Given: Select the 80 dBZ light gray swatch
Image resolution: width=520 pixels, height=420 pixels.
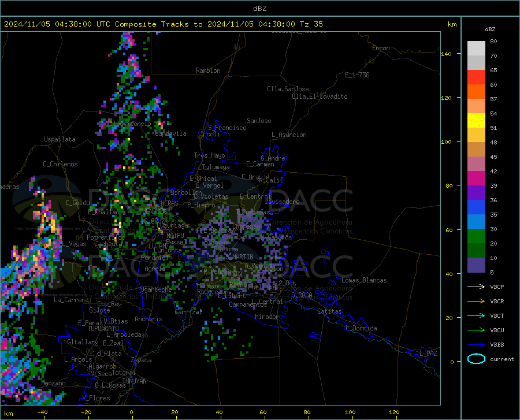Looking at the screenshot, I should (476, 48).
